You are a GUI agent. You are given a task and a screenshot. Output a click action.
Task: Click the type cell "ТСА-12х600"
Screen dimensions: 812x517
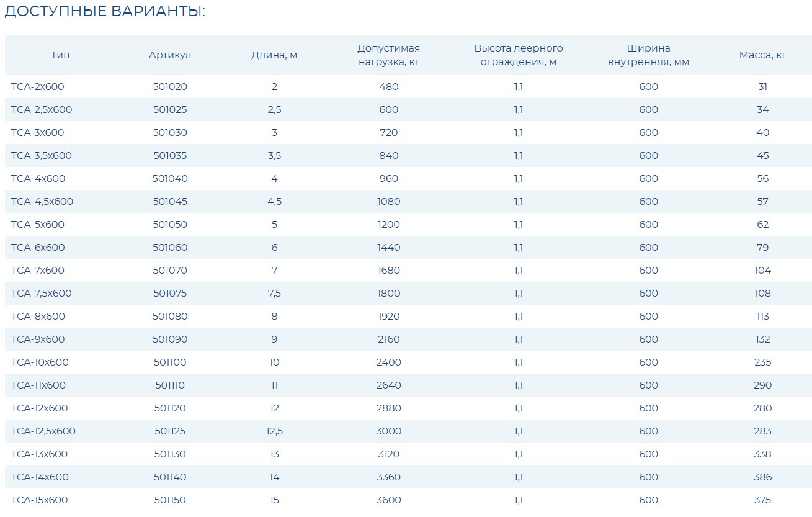pyautogui.click(x=40, y=408)
